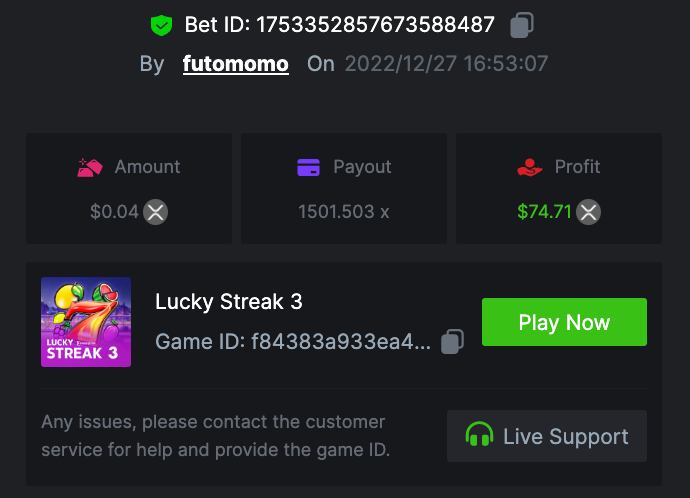Click the currency icon beside $0.04
The width and height of the screenshot is (690, 498).
pos(155,212)
